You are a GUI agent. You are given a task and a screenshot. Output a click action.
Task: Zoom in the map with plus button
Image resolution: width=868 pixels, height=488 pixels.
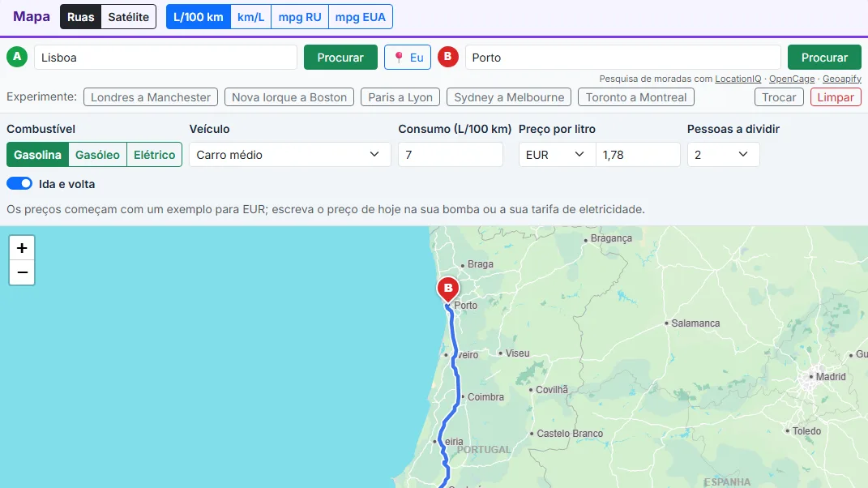point(22,247)
